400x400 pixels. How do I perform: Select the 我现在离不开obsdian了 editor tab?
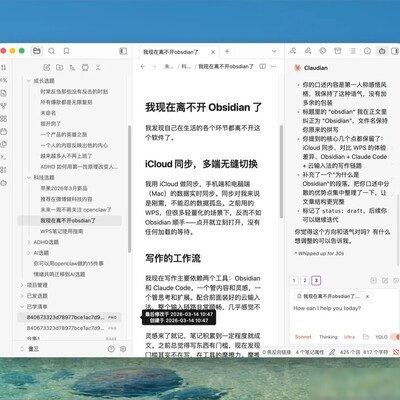click(171, 52)
